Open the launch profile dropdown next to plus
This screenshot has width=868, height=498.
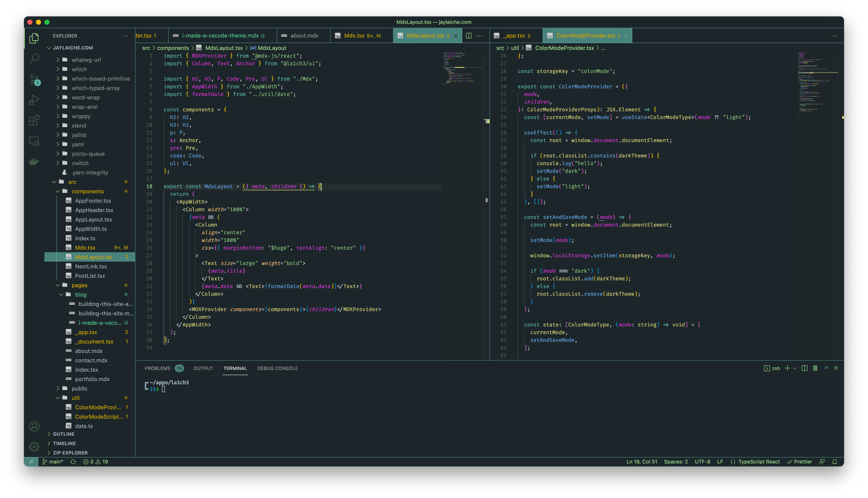794,368
